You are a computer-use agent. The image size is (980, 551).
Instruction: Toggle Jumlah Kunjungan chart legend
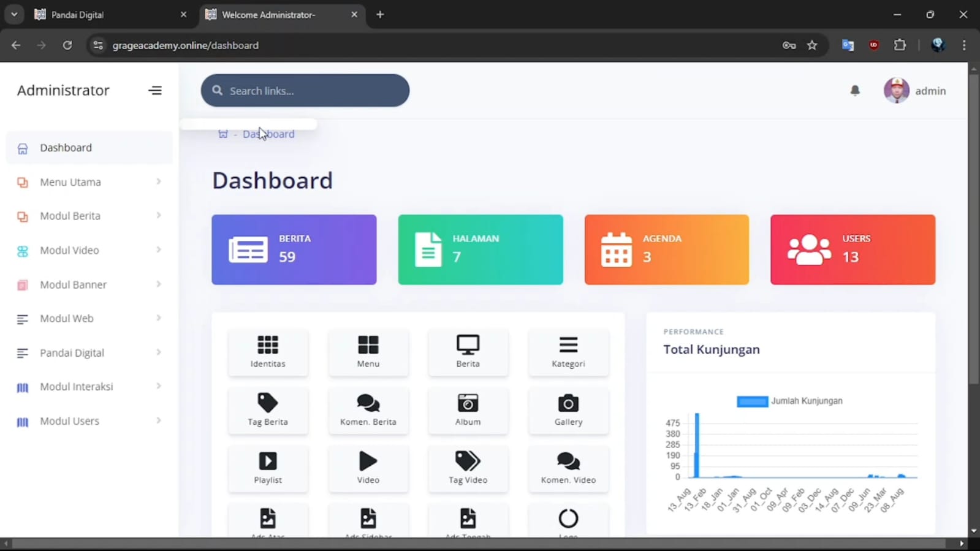pyautogui.click(x=789, y=401)
